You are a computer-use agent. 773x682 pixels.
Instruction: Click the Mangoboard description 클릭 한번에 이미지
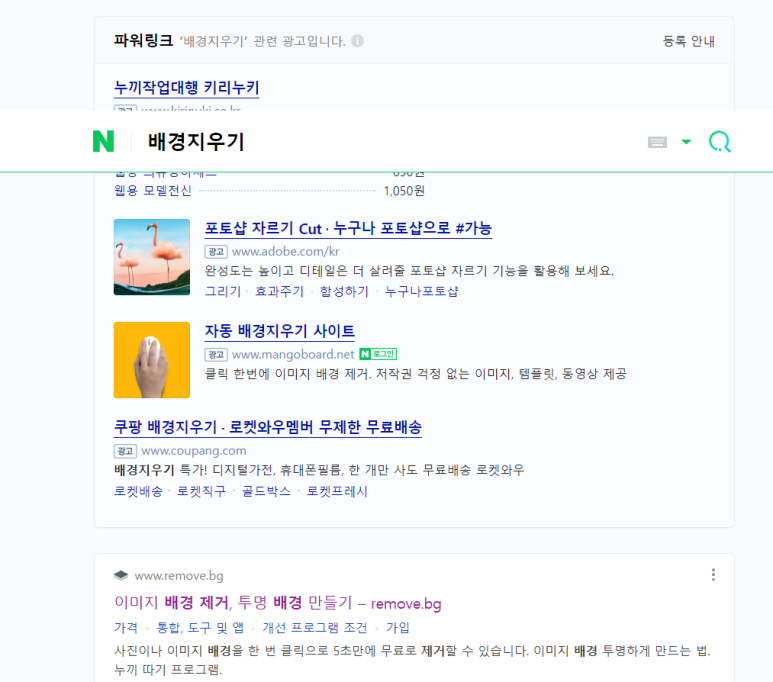(x=416, y=374)
